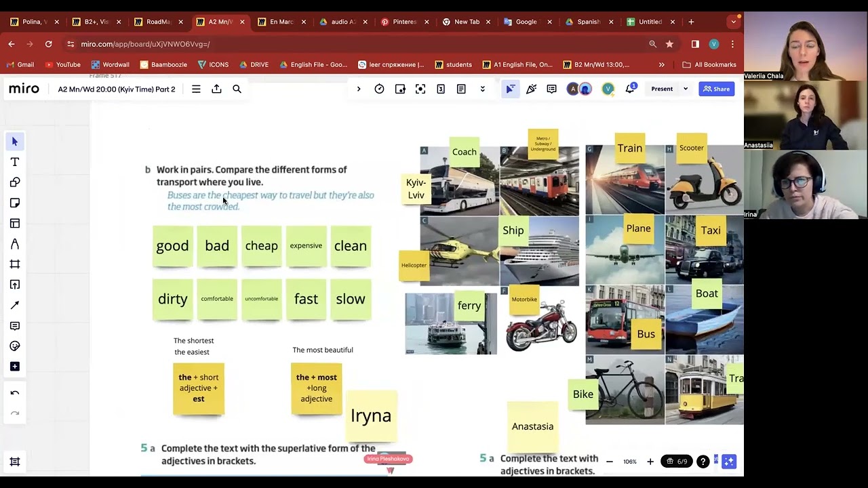Select the Connection line arrow tool
868x488 pixels.
point(15,305)
